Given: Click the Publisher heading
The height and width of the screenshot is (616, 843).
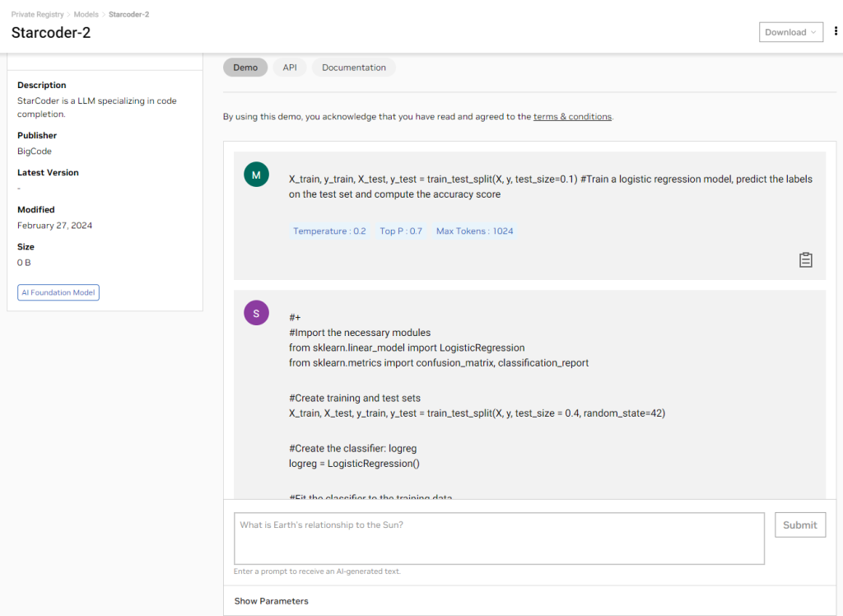Looking at the screenshot, I should point(36,136).
